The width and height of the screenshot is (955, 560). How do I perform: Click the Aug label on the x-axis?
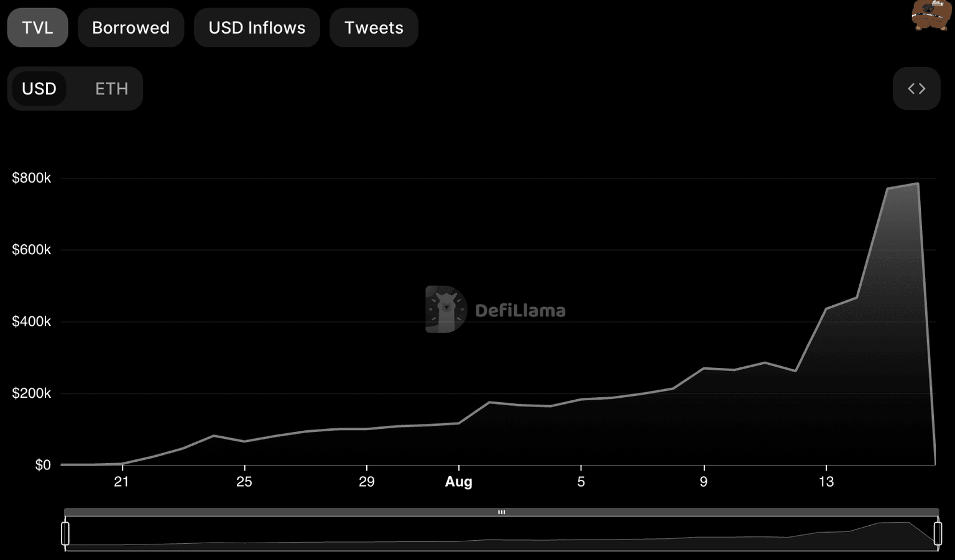(458, 482)
